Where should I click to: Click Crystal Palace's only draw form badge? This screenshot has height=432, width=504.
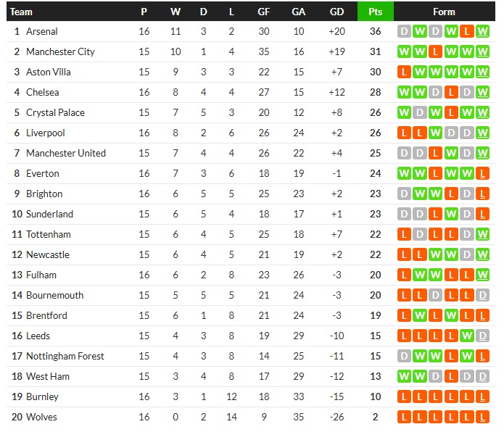point(420,113)
